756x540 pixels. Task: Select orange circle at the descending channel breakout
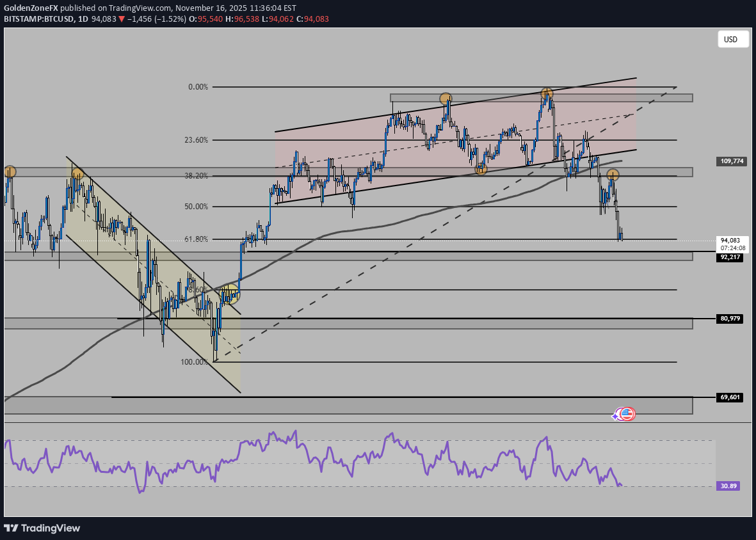point(230,294)
